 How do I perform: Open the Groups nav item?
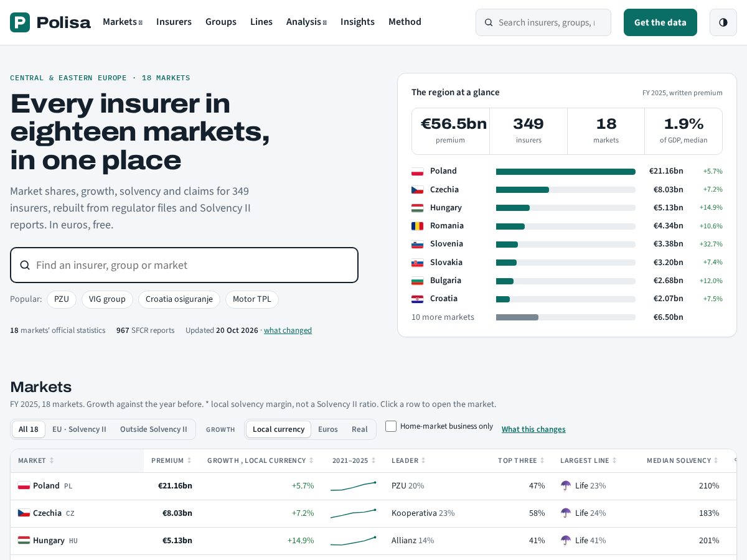tap(221, 22)
